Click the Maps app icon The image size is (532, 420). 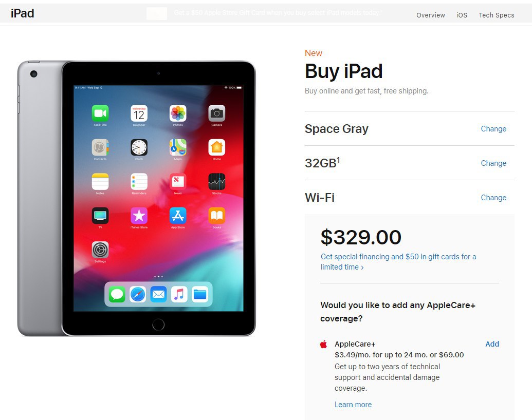tap(178, 147)
